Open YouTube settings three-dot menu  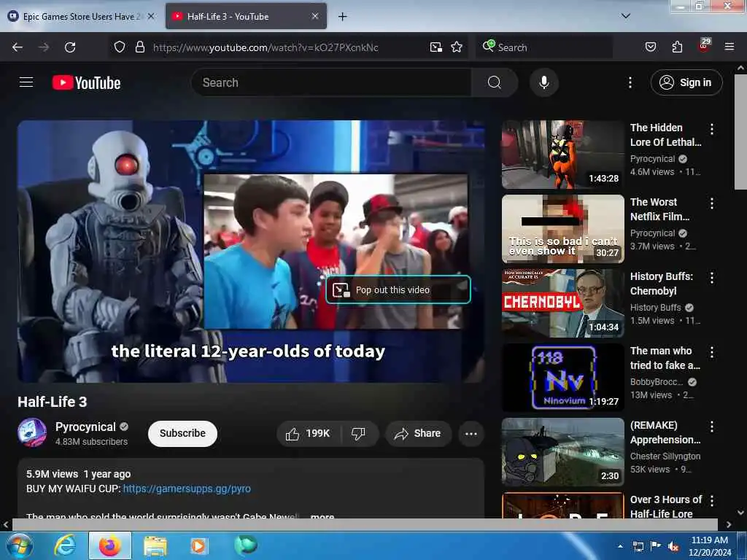tap(630, 83)
